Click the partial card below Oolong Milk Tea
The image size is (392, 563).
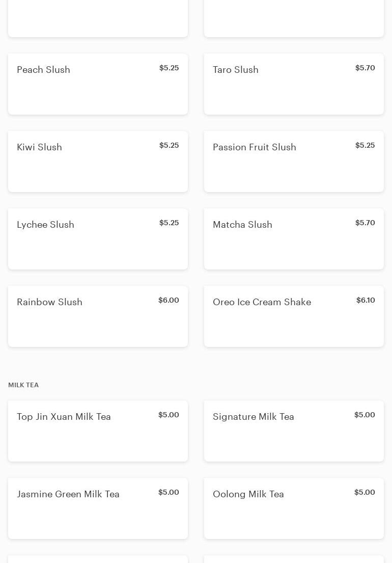pyautogui.click(x=294, y=559)
